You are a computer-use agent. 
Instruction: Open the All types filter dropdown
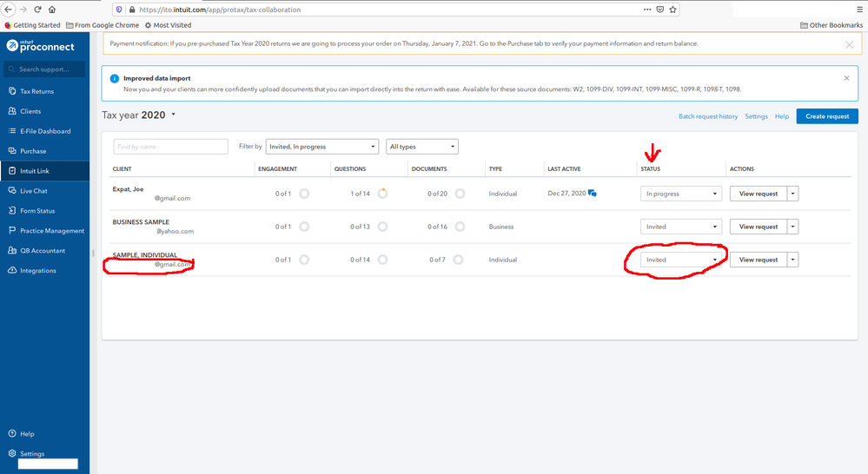point(421,147)
